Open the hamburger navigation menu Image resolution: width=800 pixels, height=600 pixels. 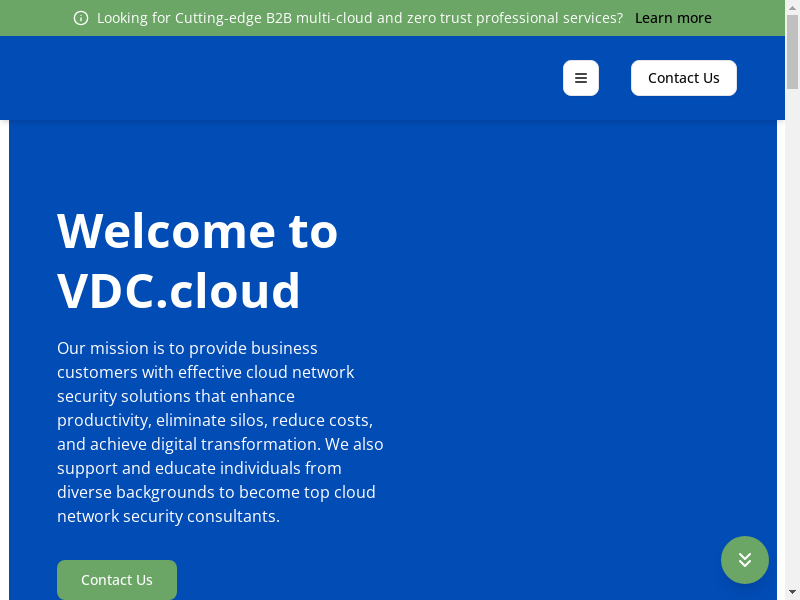coord(581,78)
